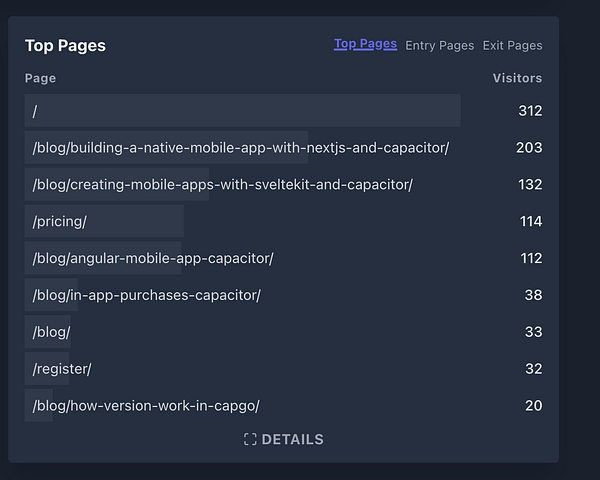Click the expand icon beside DETAILS
This screenshot has height=480, width=600.
[x=250, y=439]
